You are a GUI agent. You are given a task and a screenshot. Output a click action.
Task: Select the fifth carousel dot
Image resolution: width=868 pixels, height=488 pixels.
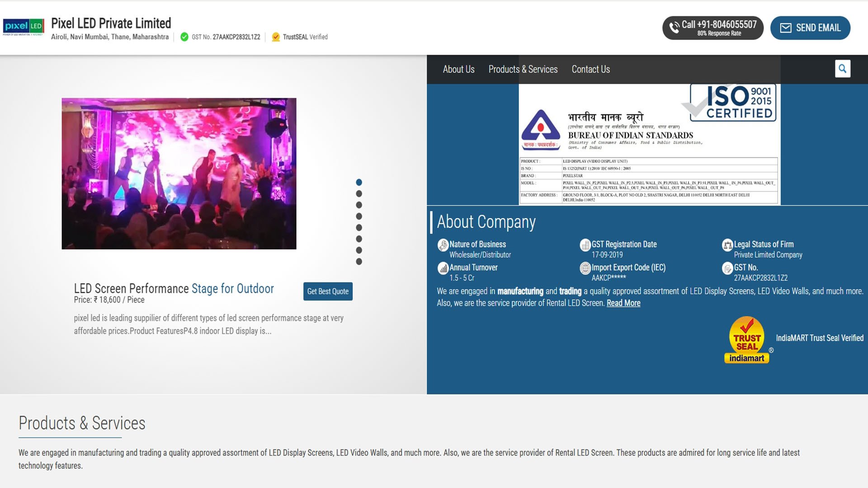[x=359, y=228]
